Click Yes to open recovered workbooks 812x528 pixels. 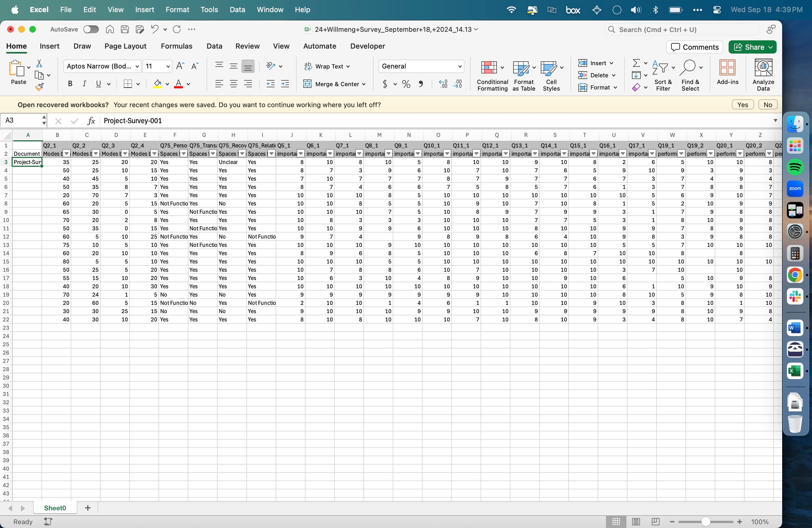pyautogui.click(x=742, y=105)
